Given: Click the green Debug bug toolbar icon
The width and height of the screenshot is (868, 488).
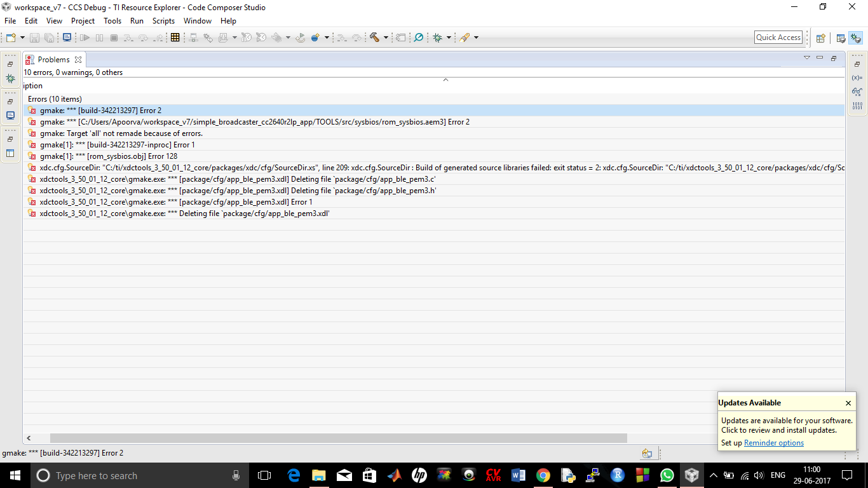Looking at the screenshot, I should (438, 37).
